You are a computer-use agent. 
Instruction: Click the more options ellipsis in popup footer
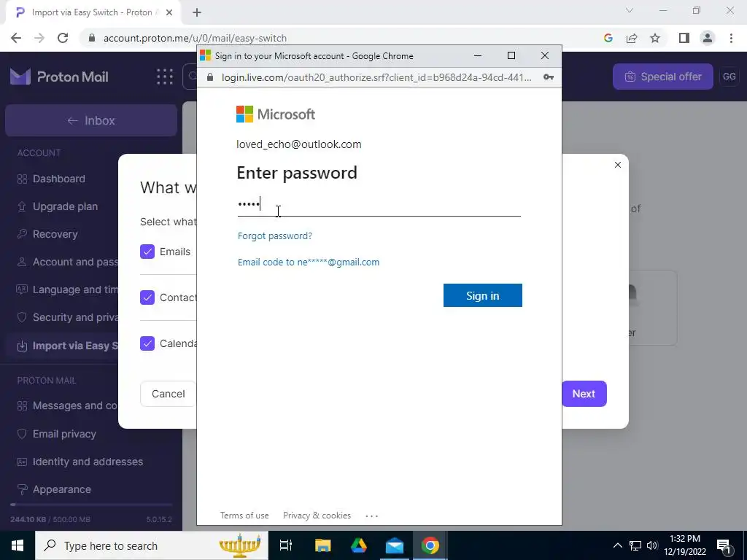(x=371, y=516)
